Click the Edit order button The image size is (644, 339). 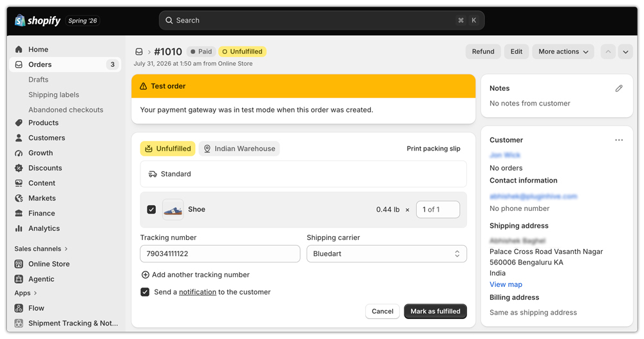click(516, 51)
